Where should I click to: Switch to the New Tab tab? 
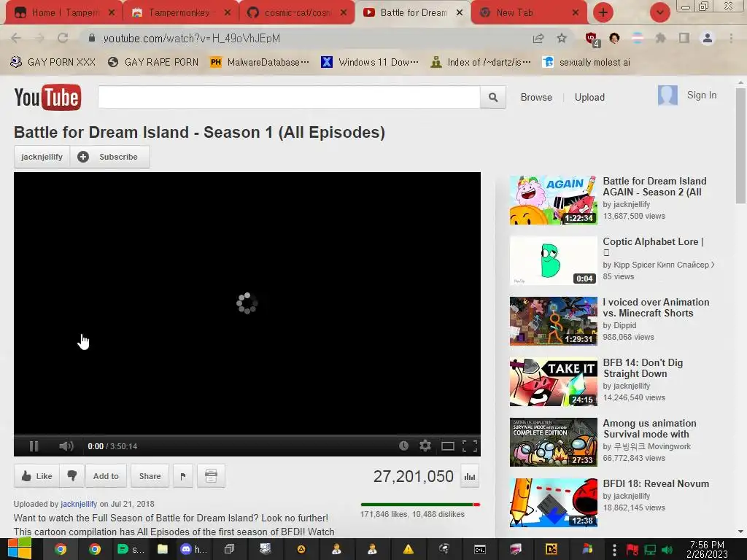coord(529,12)
